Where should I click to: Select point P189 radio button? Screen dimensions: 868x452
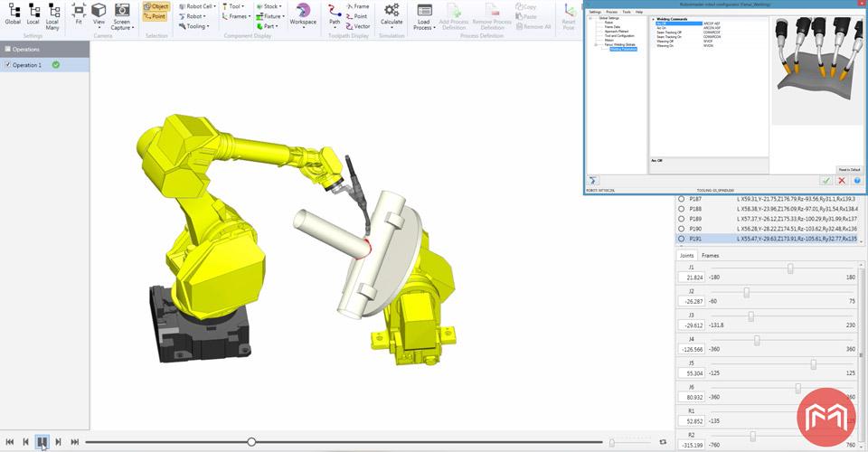[682, 219]
